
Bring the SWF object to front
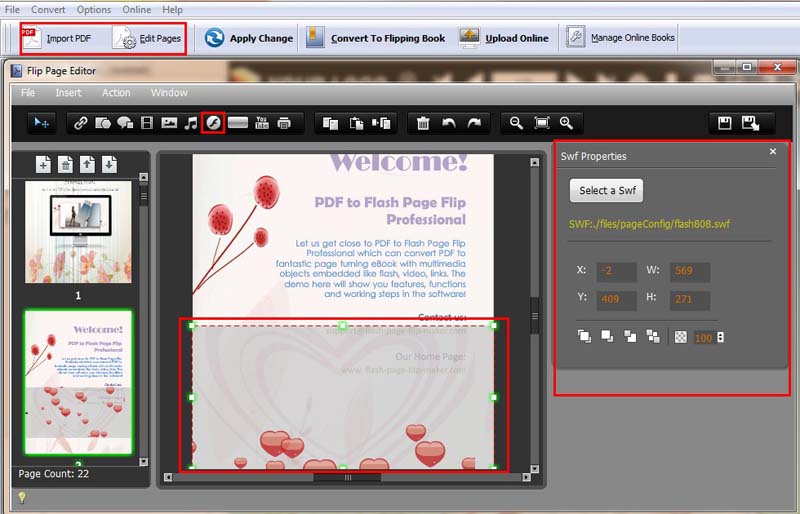[x=584, y=336]
